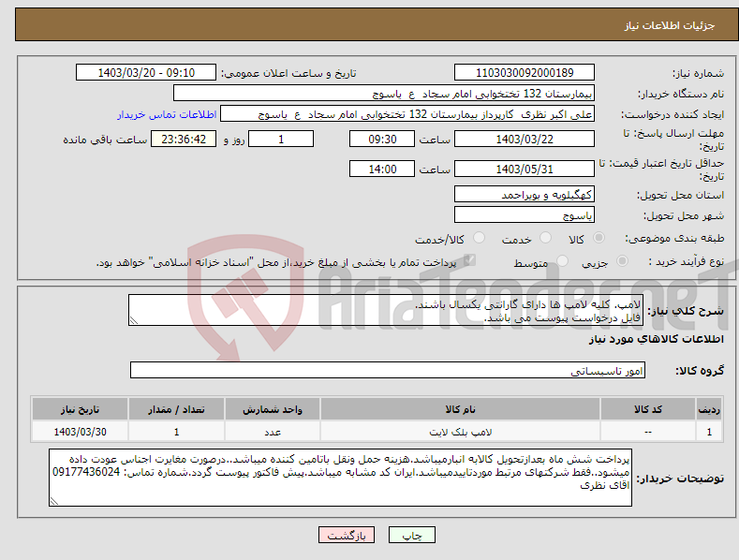The image size is (739, 560).
Task: Click the بازگشت back button
Action: coord(347,535)
